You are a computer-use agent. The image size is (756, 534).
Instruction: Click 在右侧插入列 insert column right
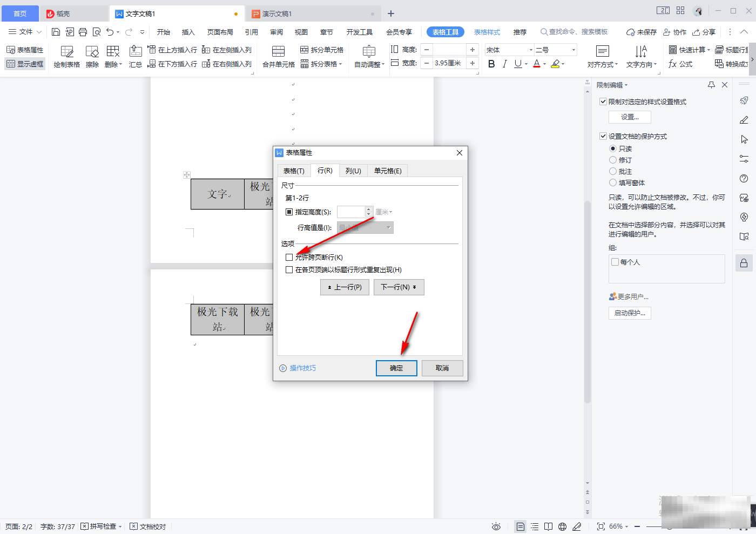click(227, 64)
